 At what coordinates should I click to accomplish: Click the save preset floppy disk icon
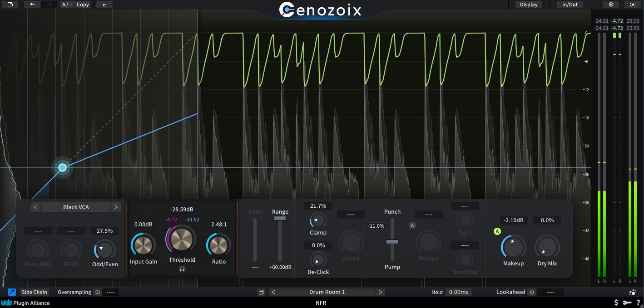pos(261,292)
